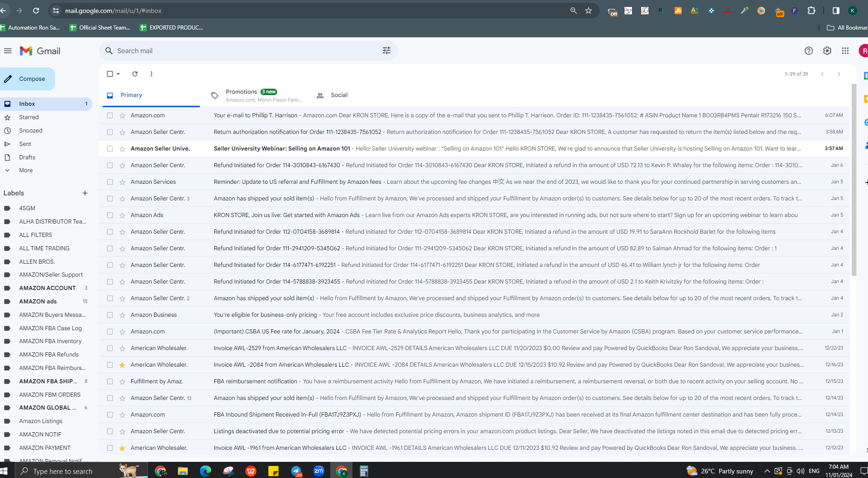Show hidden system tray icons
This screenshot has height=478, width=868.
(767, 471)
